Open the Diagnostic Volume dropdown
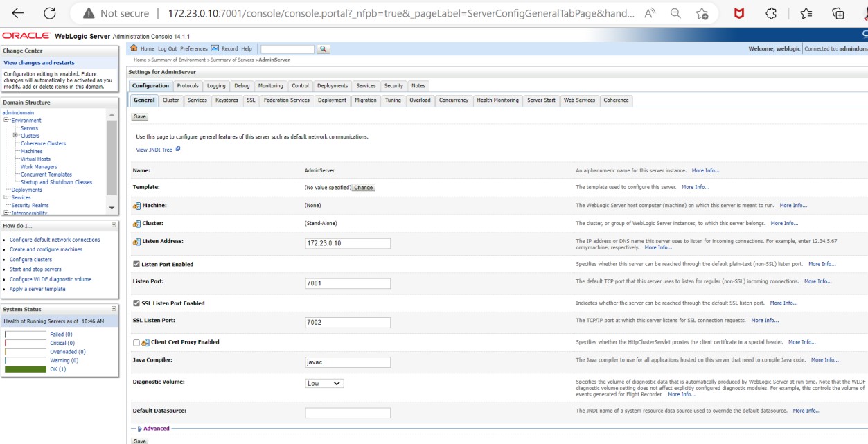 (324, 383)
